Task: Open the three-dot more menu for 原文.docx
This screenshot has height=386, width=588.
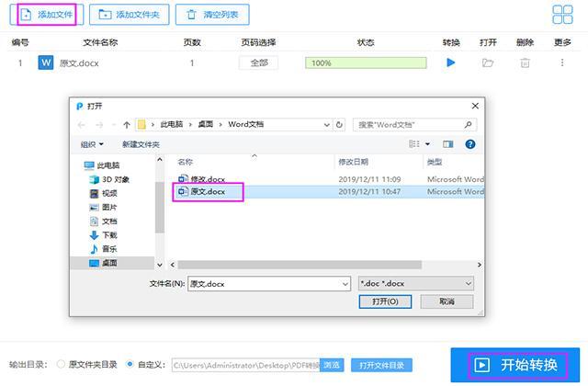Action: tap(561, 62)
